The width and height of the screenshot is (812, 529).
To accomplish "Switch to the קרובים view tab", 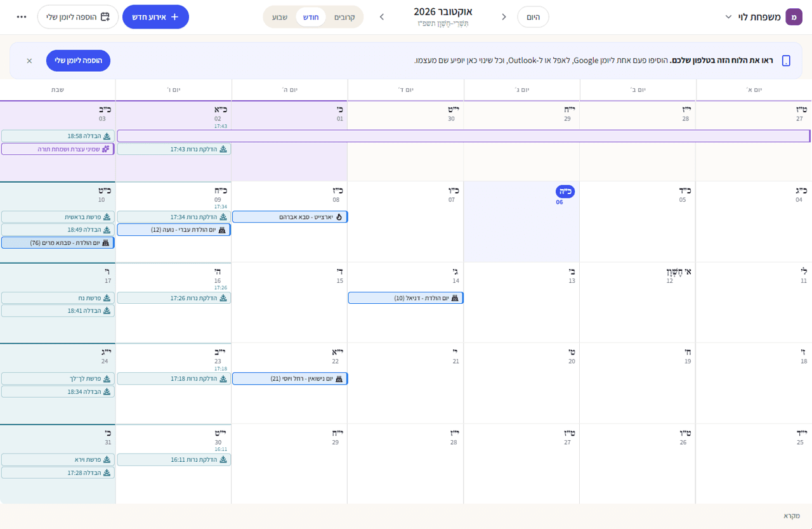I will pos(344,17).
